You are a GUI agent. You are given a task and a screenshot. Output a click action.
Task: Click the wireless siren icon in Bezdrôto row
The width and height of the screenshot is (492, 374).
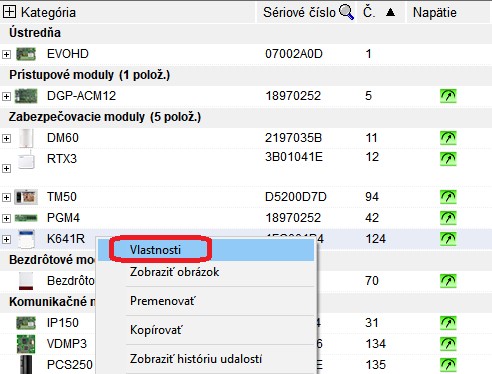[26, 281]
